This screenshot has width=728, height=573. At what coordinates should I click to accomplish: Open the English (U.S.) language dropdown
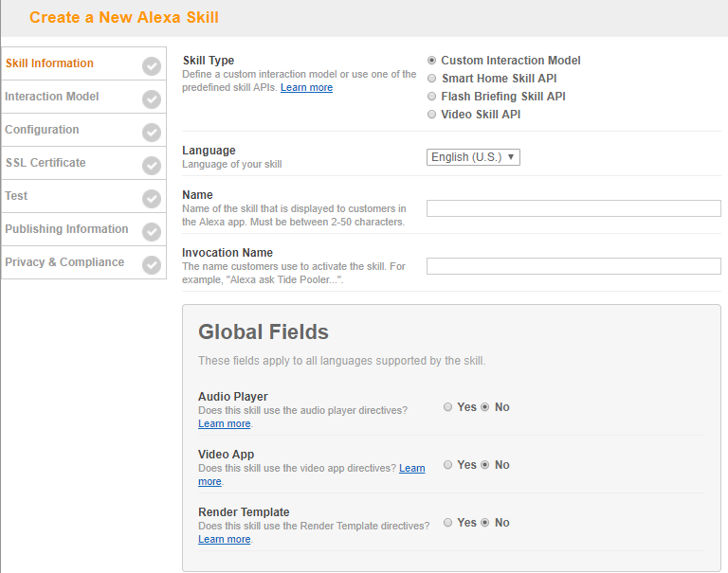pyautogui.click(x=473, y=157)
